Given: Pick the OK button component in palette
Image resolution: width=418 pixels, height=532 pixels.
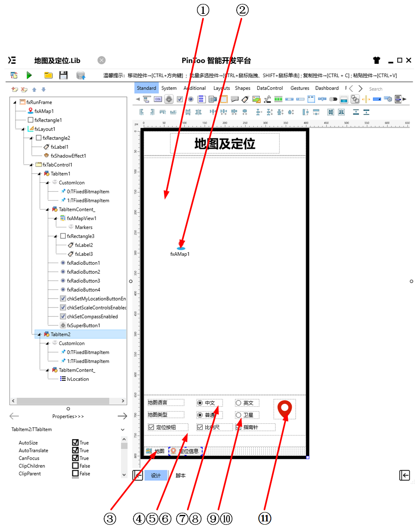Looking at the screenshot, I should 158,99.
